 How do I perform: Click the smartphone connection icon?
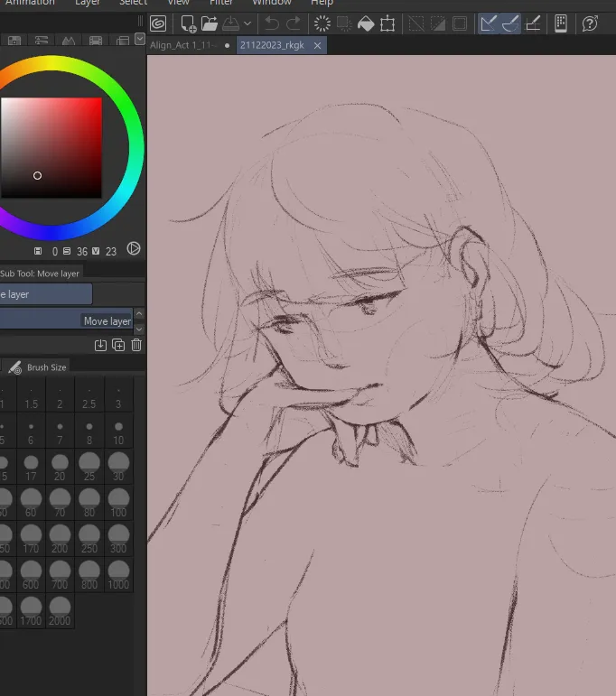[561, 23]
